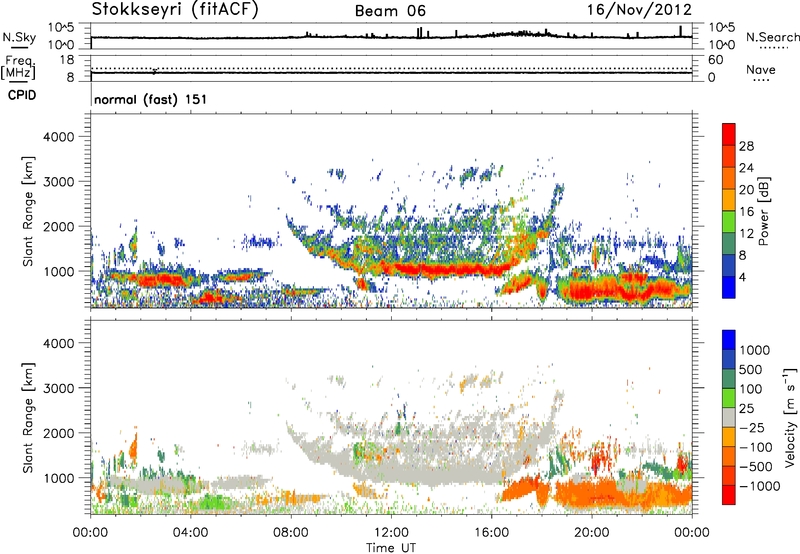Click the '4000' tick on the power panel
The width and height of the screenshot is (800, 554).
58,137
